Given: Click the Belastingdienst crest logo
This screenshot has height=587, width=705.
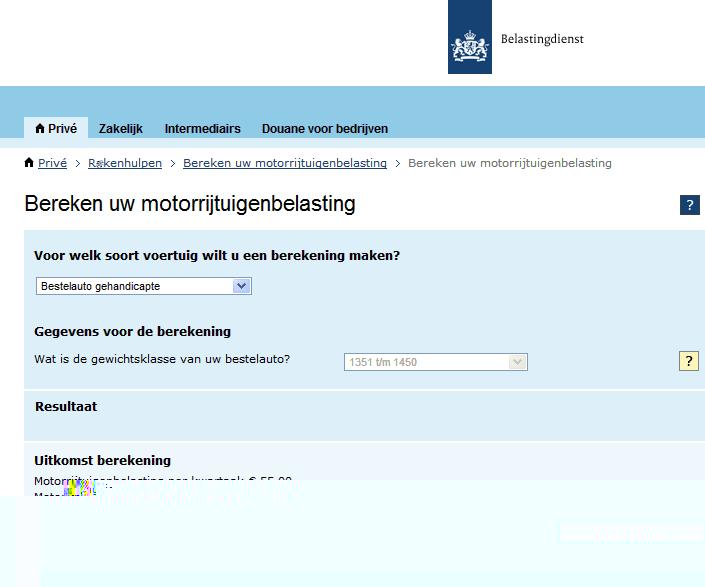Looking at the screenshot, I should 470,37.
